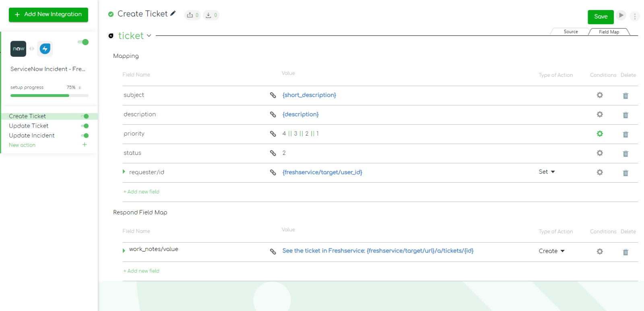Toggle the Create Ticket action switch

pos(85,116)
